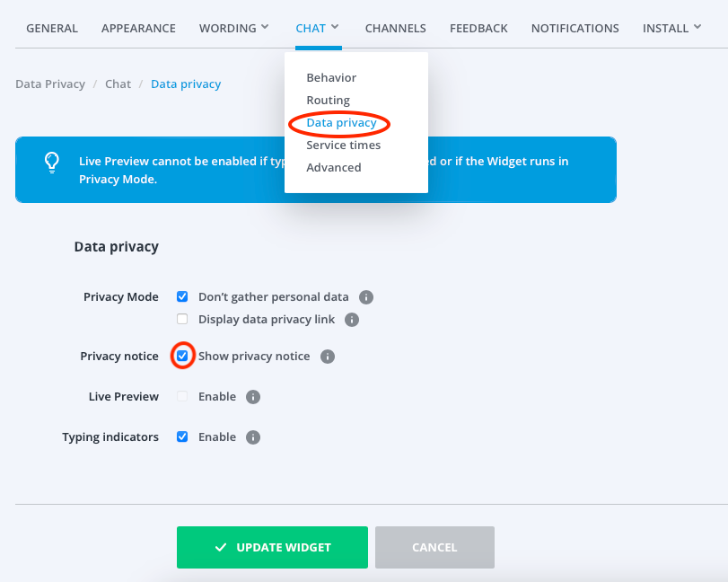Enable Display data privacy link checkbox
Viewport: 728px width, 582px height.
(x=182, y=319)
